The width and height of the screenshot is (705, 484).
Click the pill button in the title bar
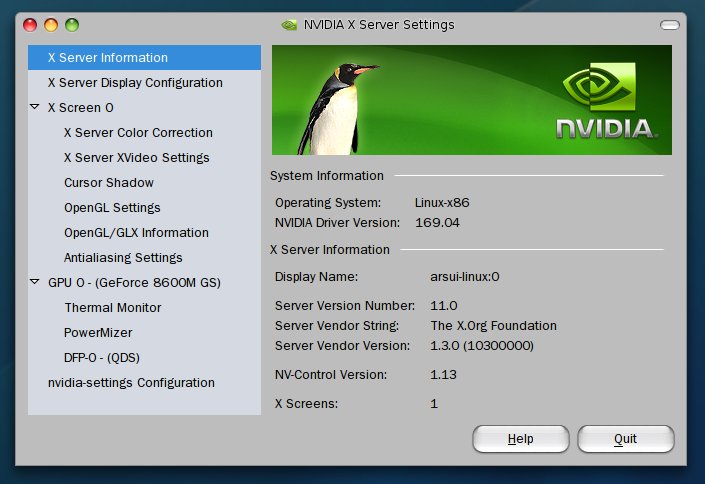tap(669, 25)
